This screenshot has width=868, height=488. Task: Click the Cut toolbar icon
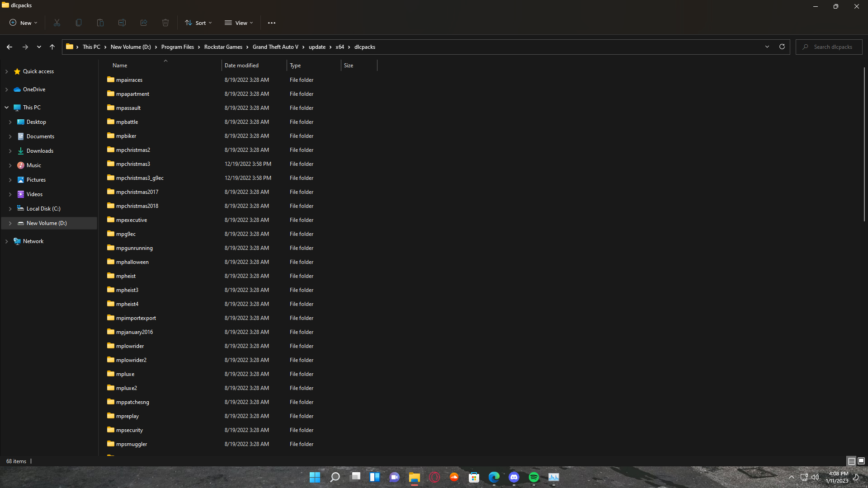coord(57,23)
